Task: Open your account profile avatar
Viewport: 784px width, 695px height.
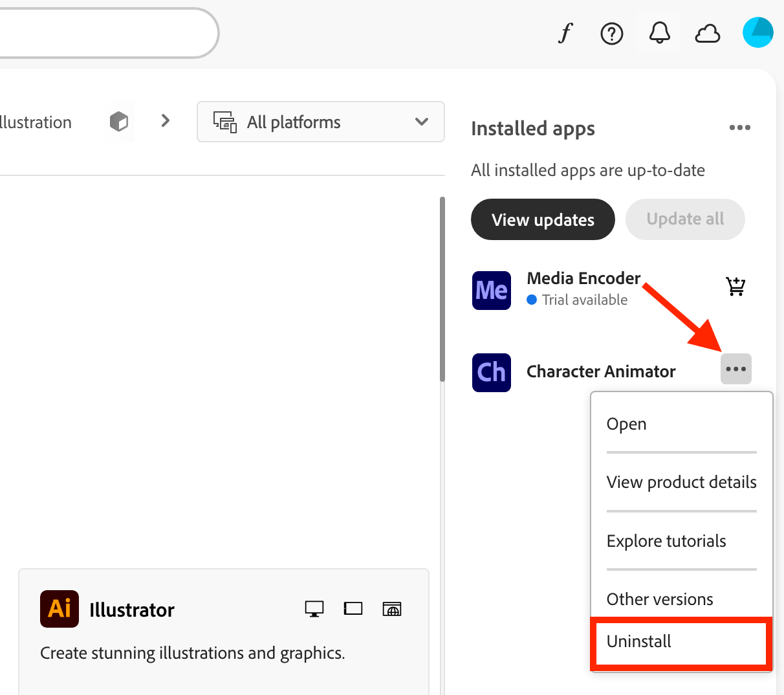Action: 758,32
